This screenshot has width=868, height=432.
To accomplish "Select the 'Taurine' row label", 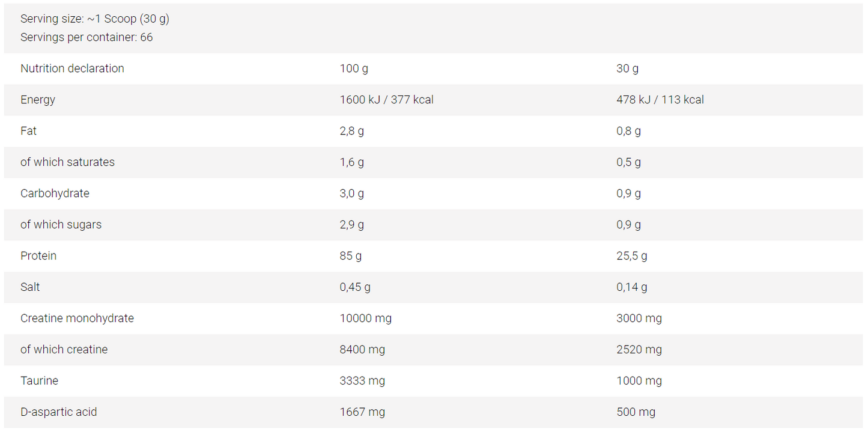I will pos(39,381).
